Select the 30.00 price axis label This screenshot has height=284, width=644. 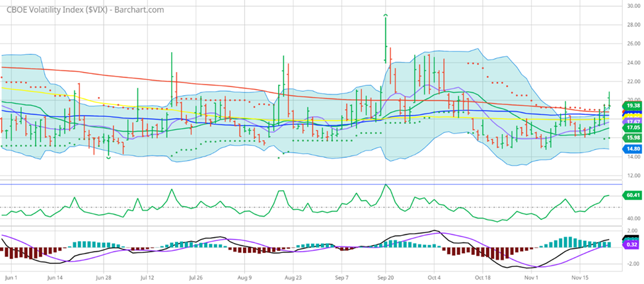[x=633, y=6]
